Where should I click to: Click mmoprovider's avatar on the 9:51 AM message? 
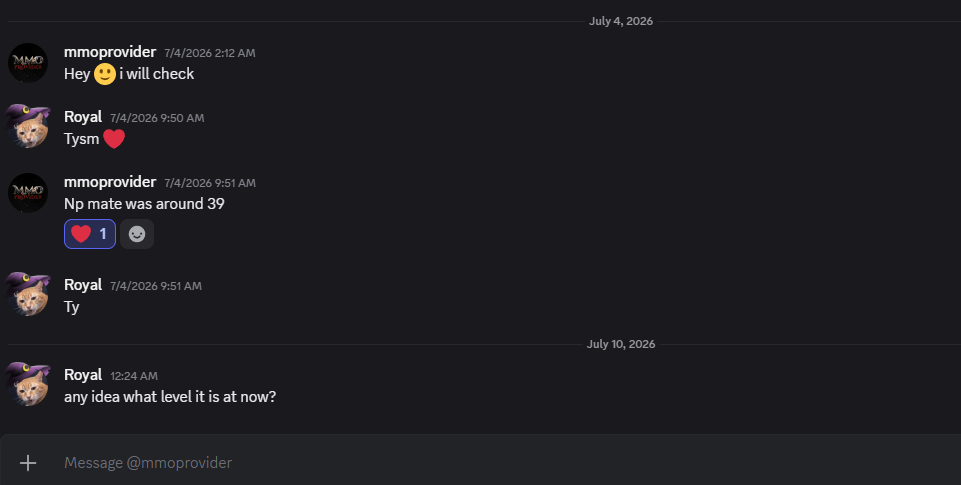coord(28,193)
